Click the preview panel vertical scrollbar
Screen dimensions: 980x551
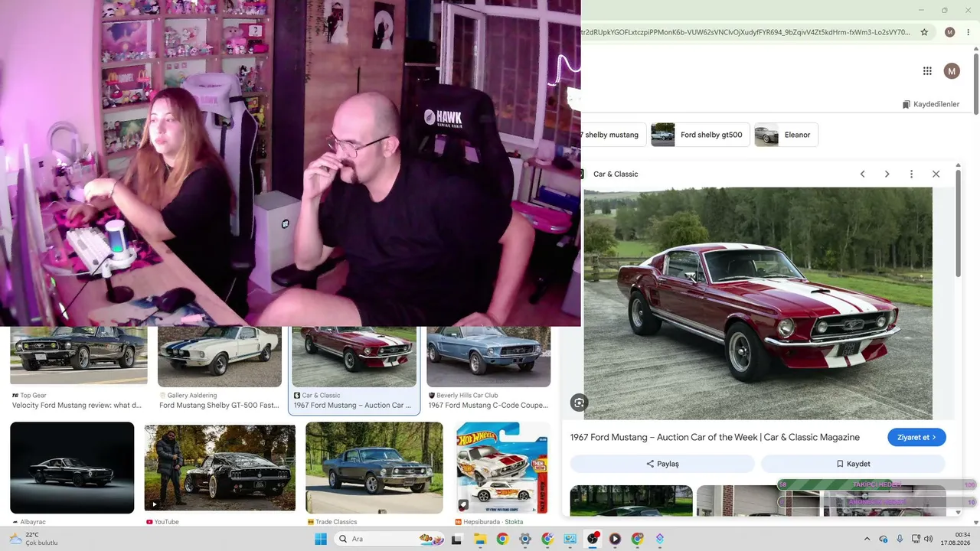[958, 223]
